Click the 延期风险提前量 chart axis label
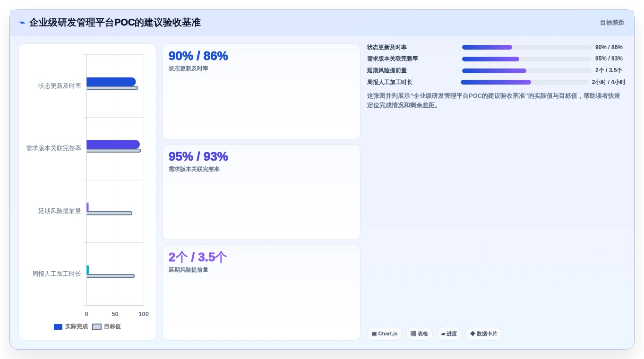644x359 pixels. pos(60,211)
